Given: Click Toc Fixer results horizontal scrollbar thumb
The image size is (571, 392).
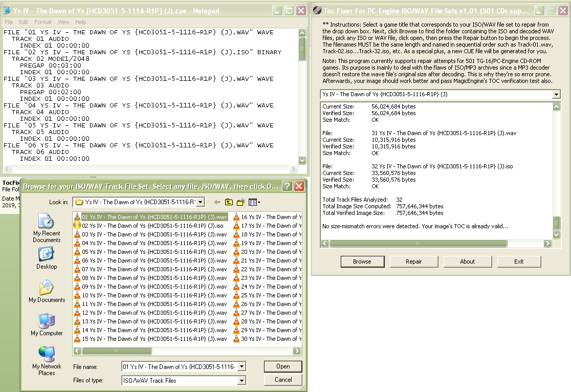Looking at the screenshot, I should point(418,244).
